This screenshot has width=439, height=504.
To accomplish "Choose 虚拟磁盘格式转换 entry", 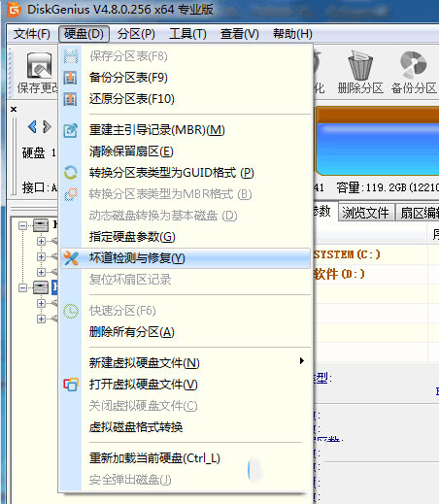I will (186, 427).
